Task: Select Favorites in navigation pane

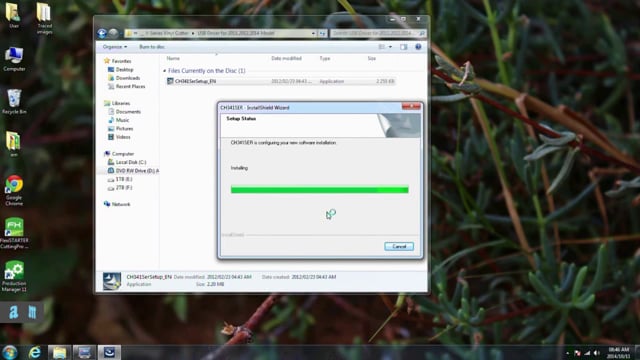Action: pos(121,61)
